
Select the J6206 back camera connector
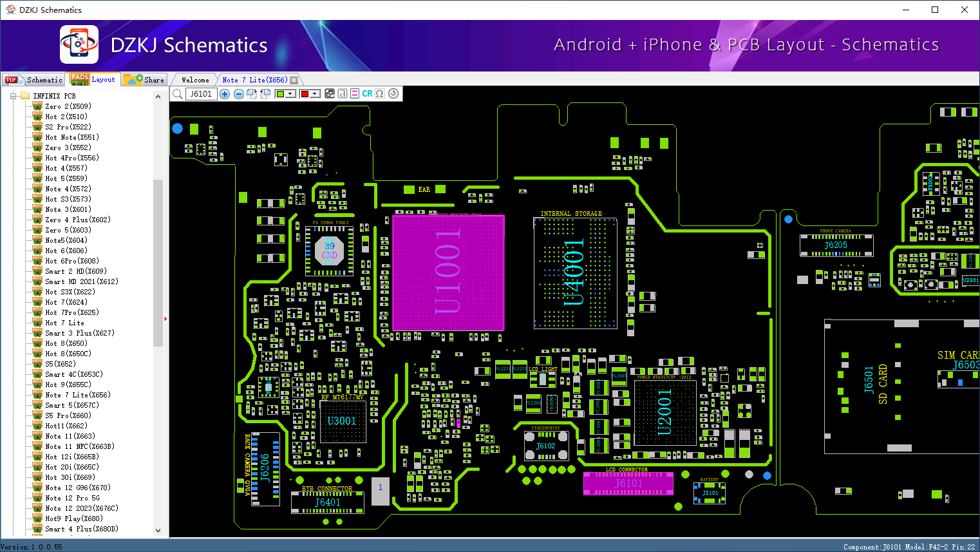tap(265, 468)
